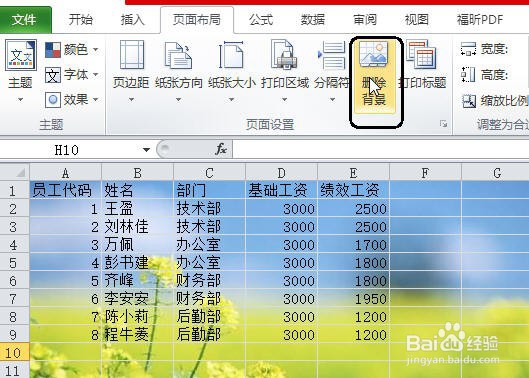Select cell containing 王盈

pos(137,209)
